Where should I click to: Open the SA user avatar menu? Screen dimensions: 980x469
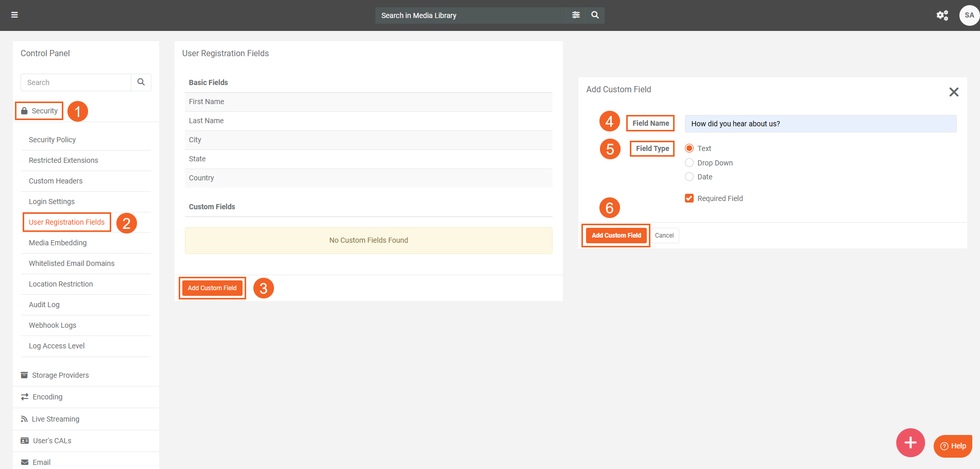pos(969,15)
